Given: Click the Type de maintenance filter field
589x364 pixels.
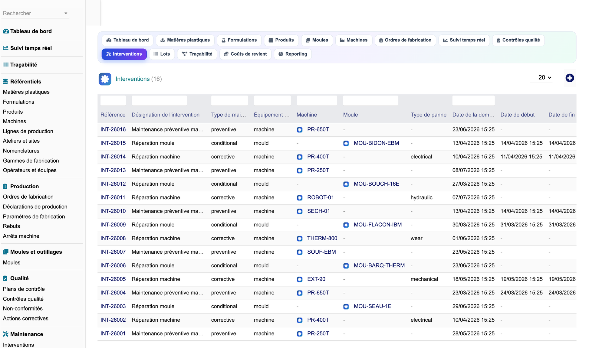Looking at the screenshot, I should coord(229,101).
